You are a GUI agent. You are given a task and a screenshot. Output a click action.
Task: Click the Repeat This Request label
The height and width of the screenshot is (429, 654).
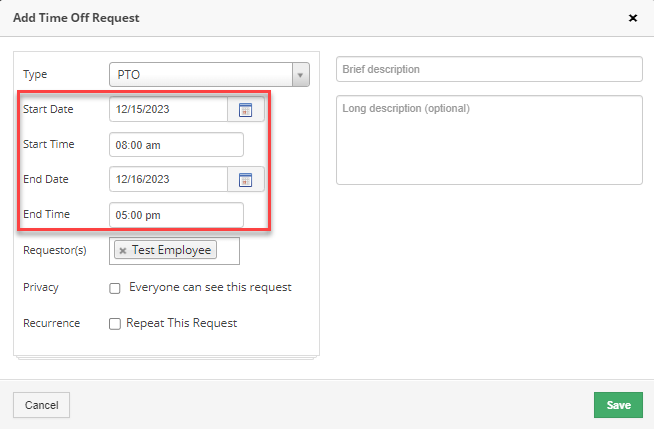(181, 323)
